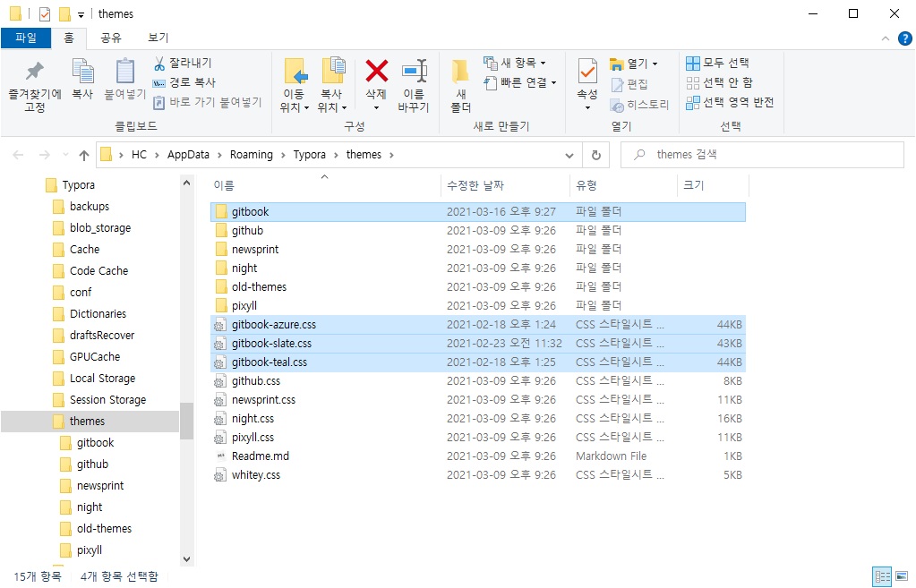Screen dimensions: 916x588
Task: Open Help with the question mark icon
Action: click(x=905, y=38)
